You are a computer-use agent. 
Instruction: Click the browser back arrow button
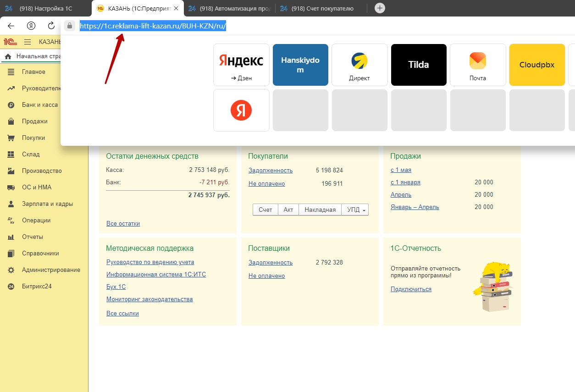pos(11,26)
